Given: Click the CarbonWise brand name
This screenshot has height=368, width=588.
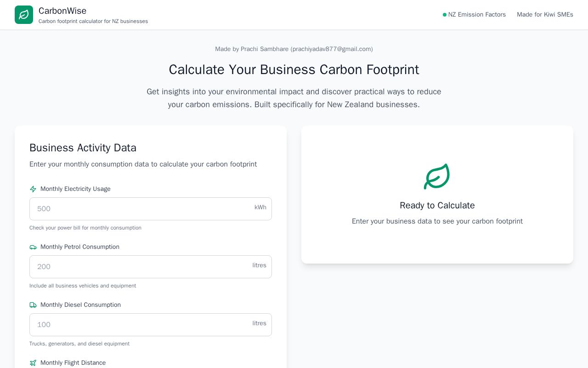Looking at the screenshot, I should click(x=62, y=11).
